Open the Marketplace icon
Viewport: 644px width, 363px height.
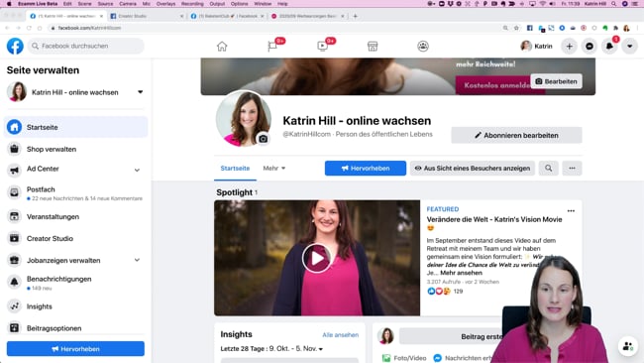pos(373,47)
